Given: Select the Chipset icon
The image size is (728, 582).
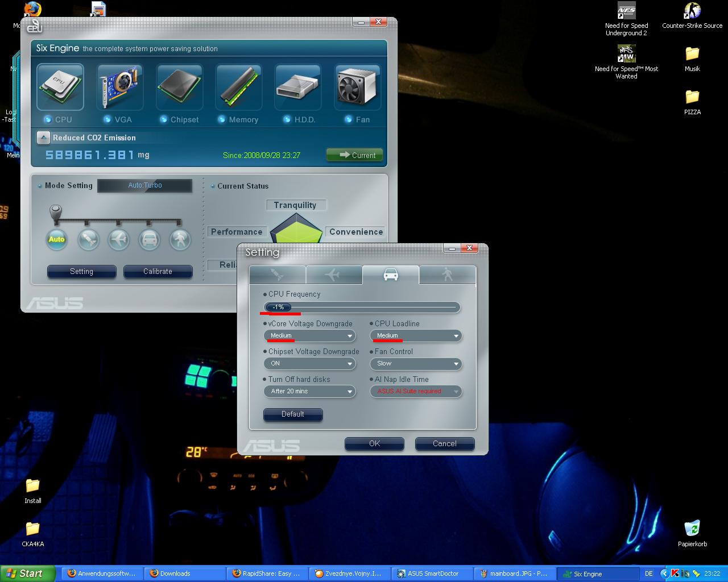Looking at the screenshot, I should tap(179, 86).
